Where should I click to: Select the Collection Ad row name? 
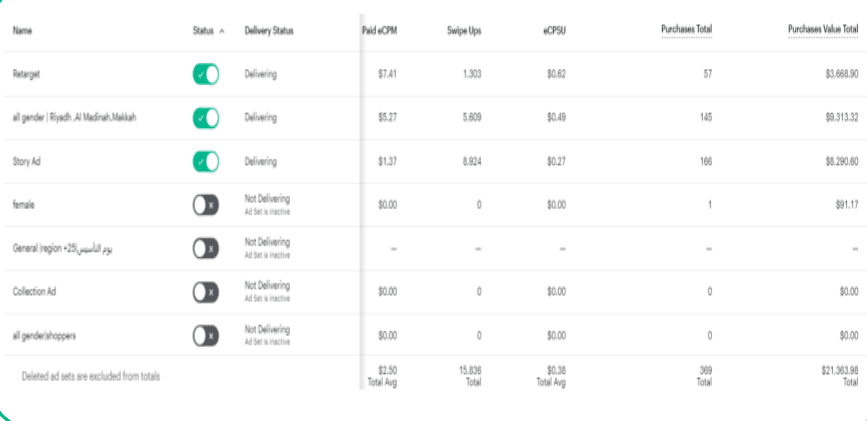(x=34, y=292)
